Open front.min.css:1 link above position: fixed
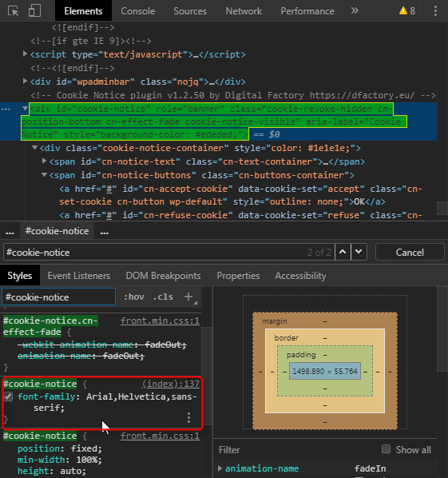Screen dimensions: 448x478 (x=160, y=436)
